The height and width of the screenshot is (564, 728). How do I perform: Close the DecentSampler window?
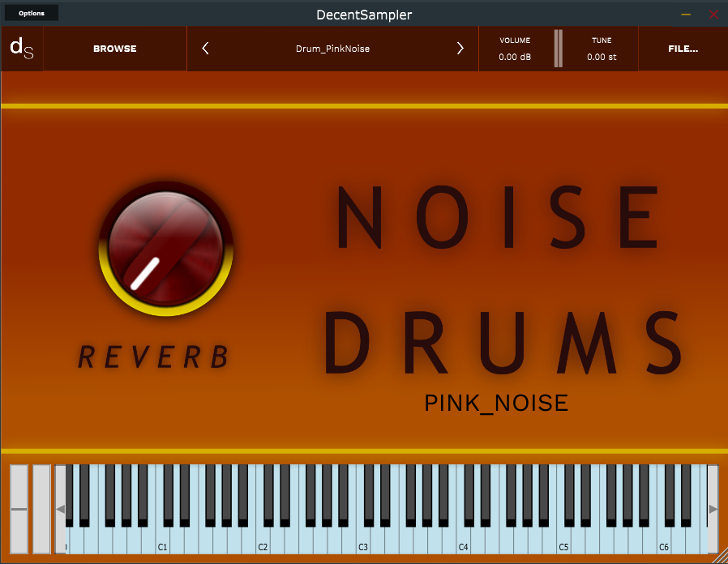point(713,15)
